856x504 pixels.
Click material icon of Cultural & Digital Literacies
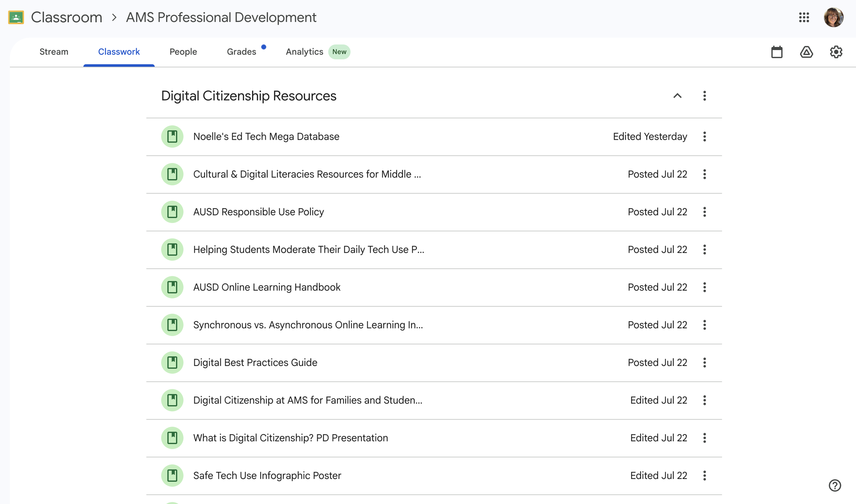click(x=172, y=174)
